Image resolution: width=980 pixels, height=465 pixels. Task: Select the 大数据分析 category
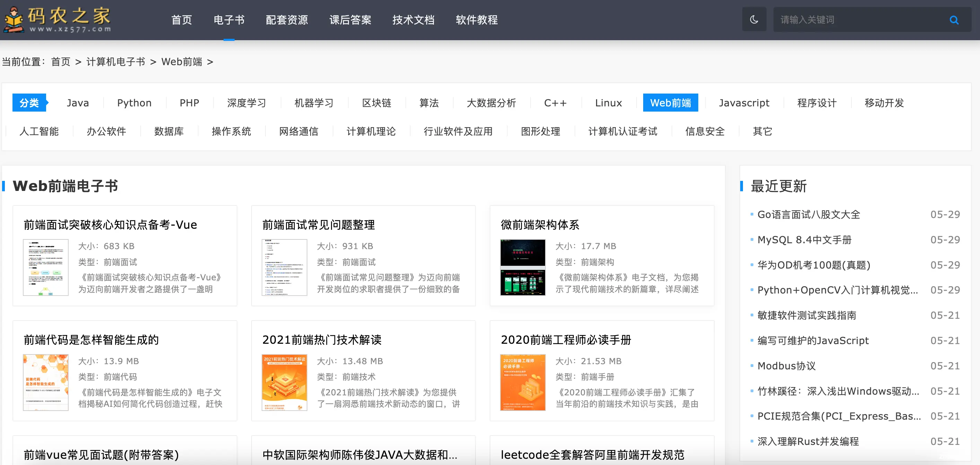(x=491, y=103)
